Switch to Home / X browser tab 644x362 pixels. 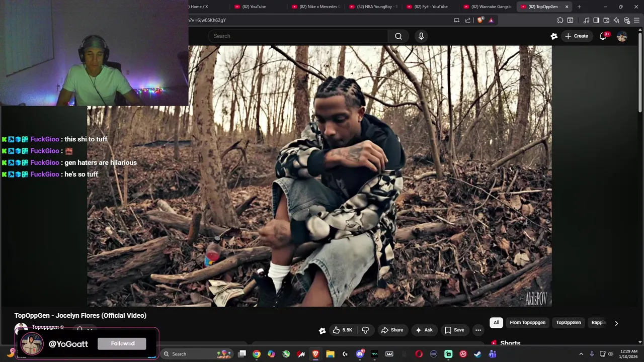(x=199, y=7)
